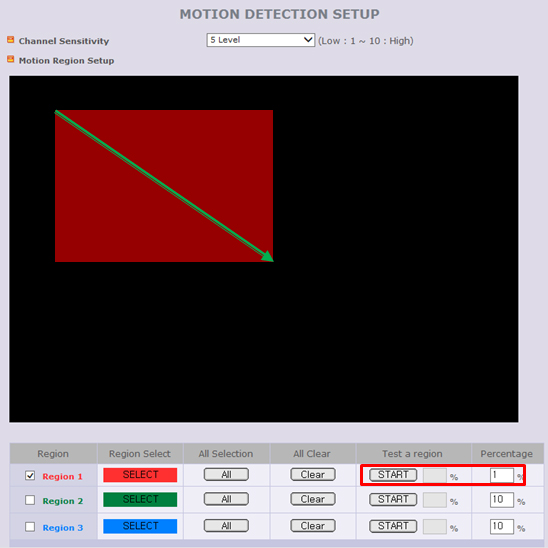Click the red motion area in the video preview
Viewport: 548px width, 548px height.
coord(164,186)
